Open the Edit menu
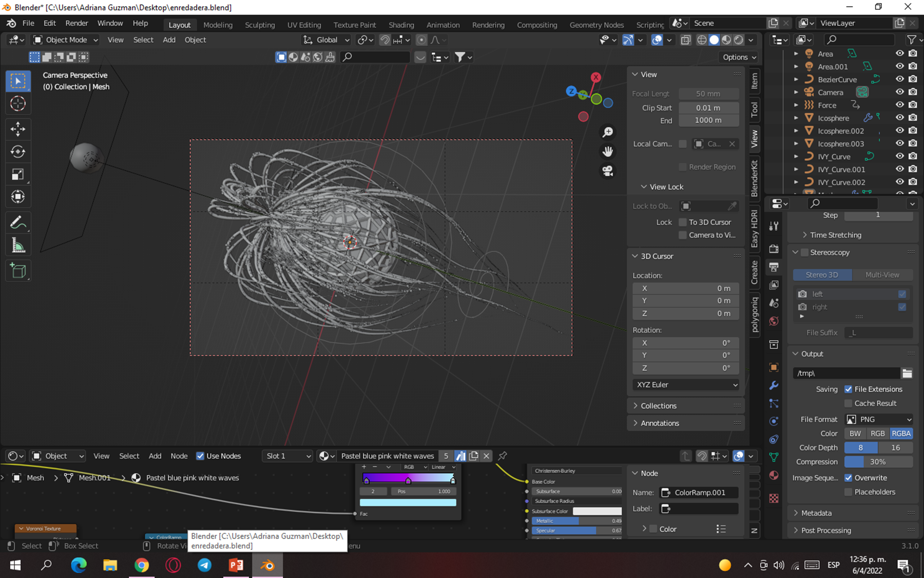Viewport: 924px width, 578px height. point(50,23)
